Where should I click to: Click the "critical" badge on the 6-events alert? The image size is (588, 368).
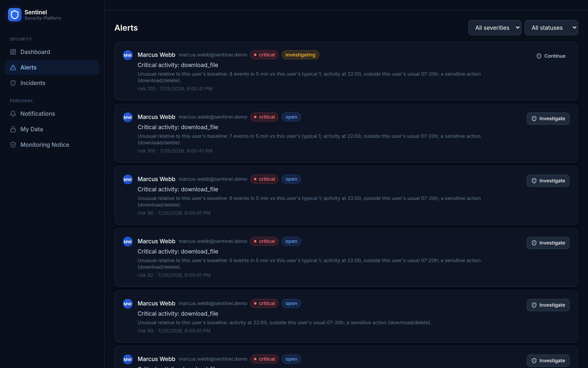click(x=264, y=179)
